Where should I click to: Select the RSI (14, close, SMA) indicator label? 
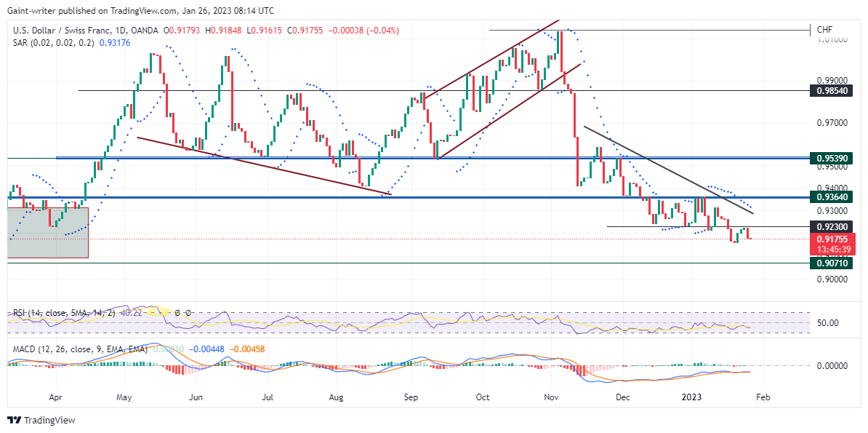64,313
